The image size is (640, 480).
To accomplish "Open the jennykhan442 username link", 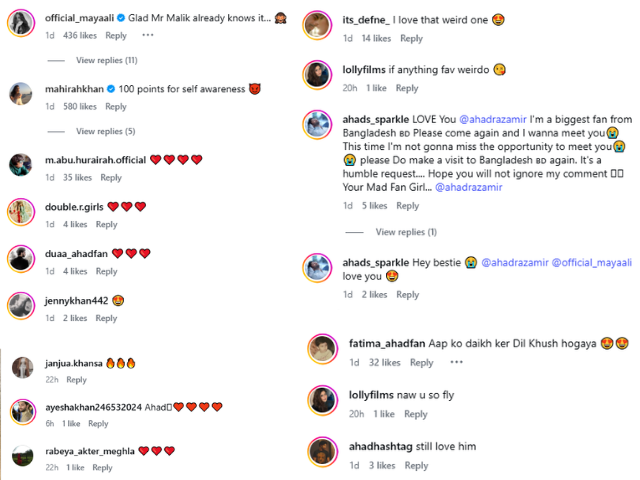I will click(75, 300).
